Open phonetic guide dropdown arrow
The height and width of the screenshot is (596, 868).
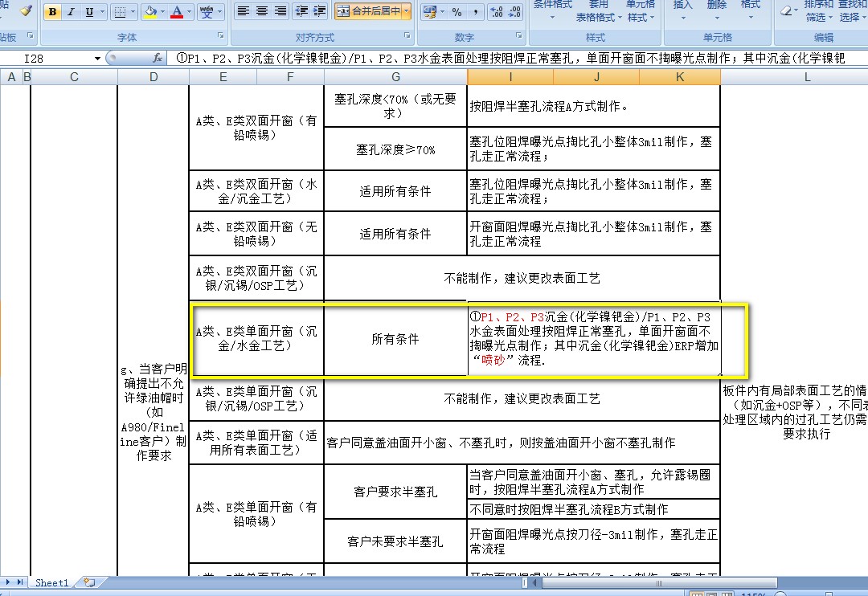point(219,11)
